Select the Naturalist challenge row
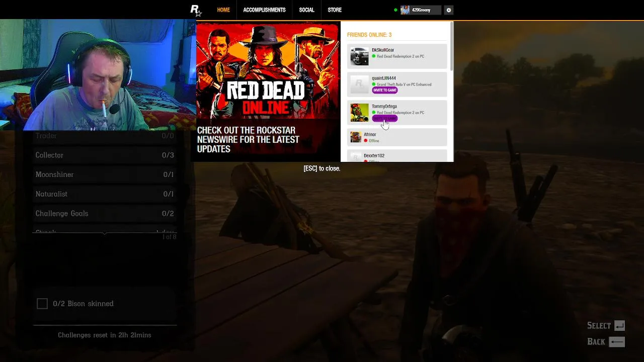This screenshot has height=362, width=644. pos(105,194)
